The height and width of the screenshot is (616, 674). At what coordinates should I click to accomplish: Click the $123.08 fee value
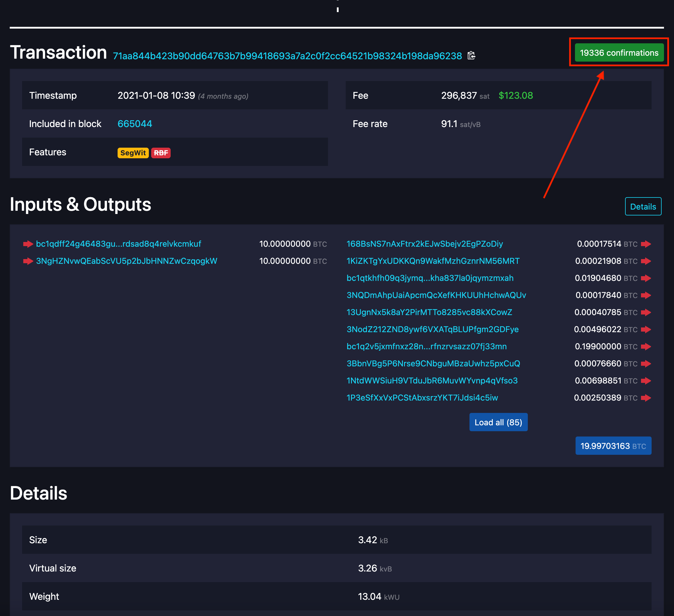pos(515,96)
